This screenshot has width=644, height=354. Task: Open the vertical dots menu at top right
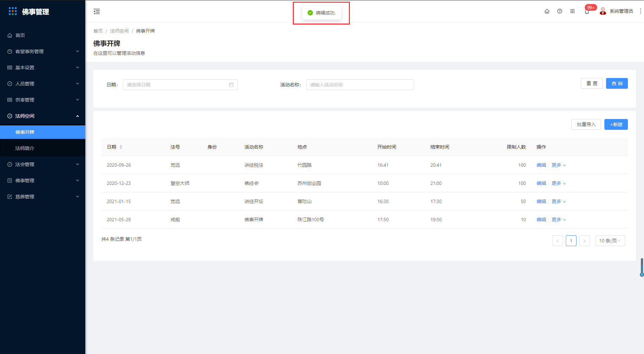(x=641, y=11)
